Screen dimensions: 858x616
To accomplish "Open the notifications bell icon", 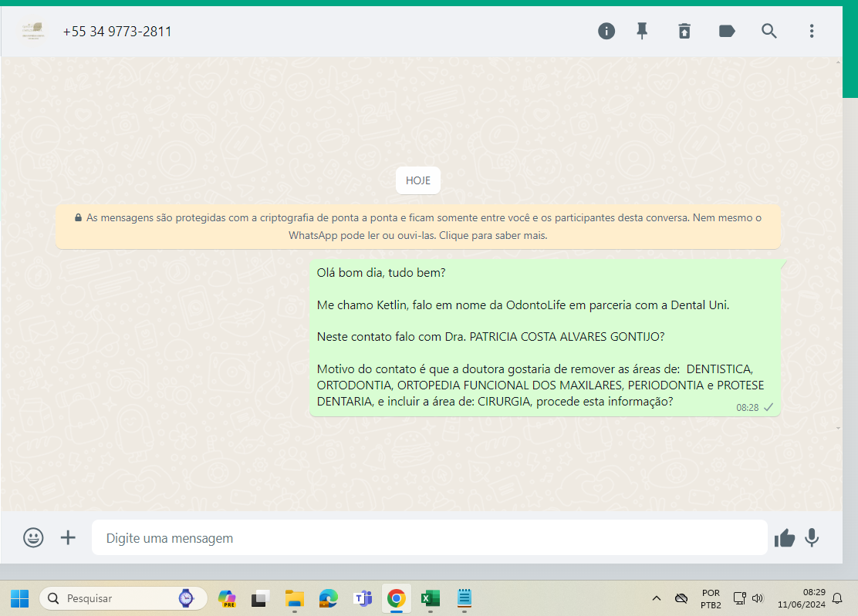I will [837, 598].
